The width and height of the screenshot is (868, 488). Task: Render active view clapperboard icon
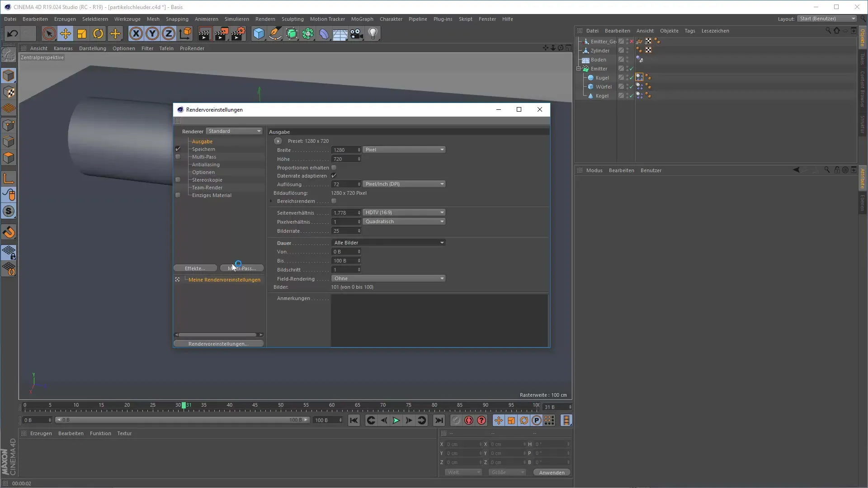pos(204,33)
